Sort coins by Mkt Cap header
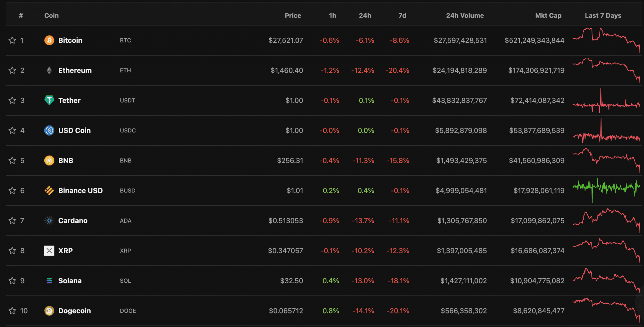 [548, 15]
